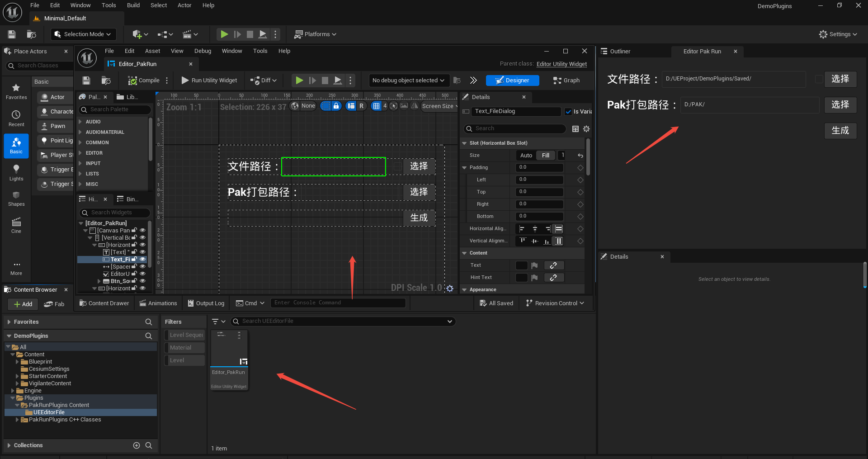
Task: Set vertical alignment to center icon
Action: coord(534,241)
